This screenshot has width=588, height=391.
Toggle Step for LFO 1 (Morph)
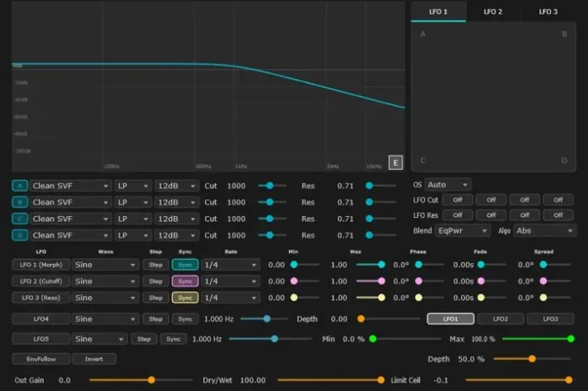click(x=155, y=265)
